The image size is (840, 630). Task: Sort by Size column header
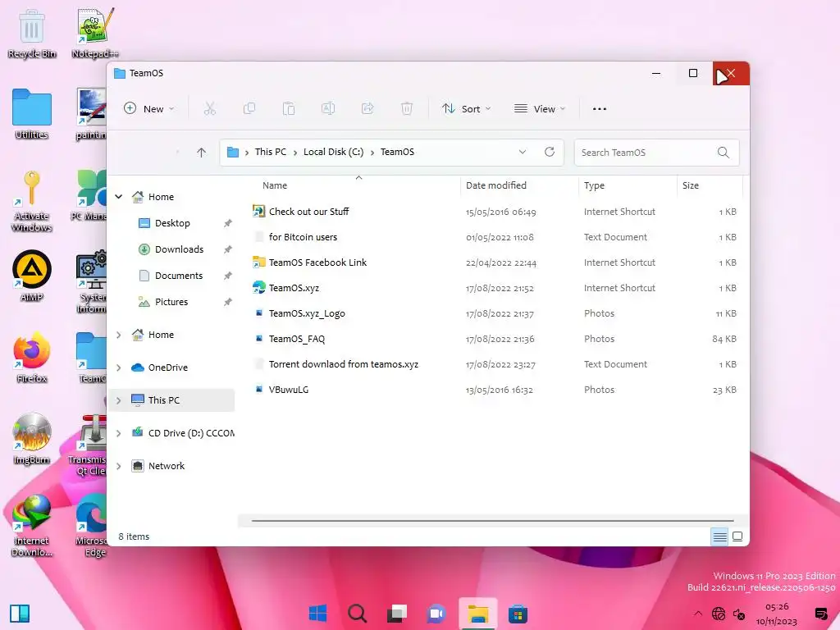(x=691, y=185)
